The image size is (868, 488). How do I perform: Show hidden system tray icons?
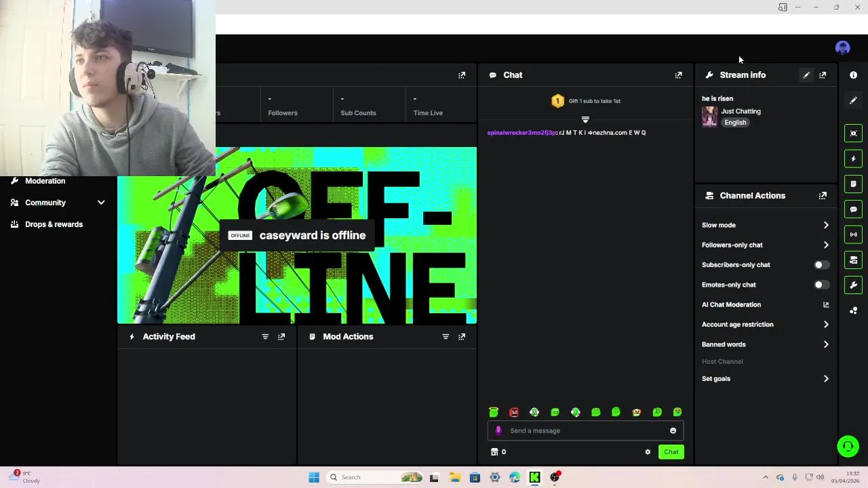tap(766, 477)
